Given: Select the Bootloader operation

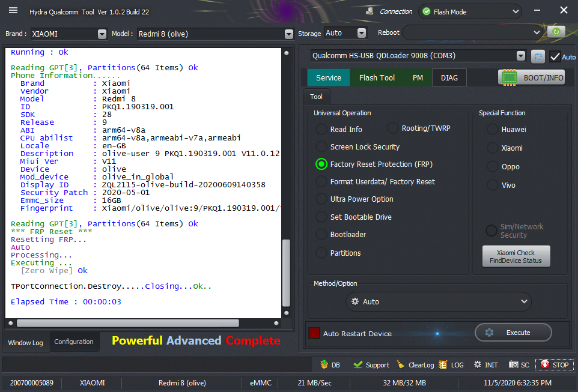Looking at the screenshot, I should click(x=341, y=234).
